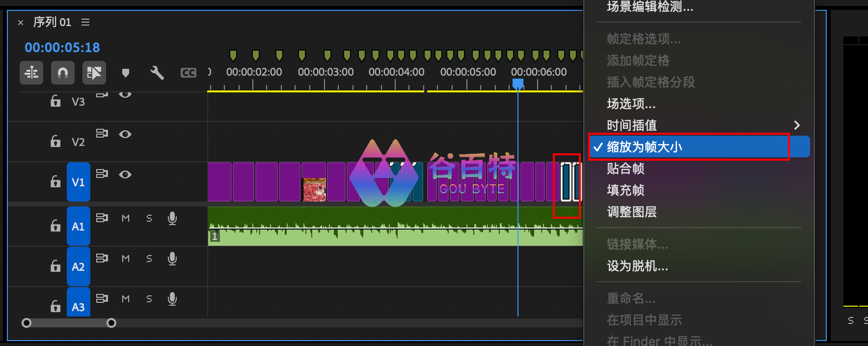Mute the A1 audio track

coord(126,218)
